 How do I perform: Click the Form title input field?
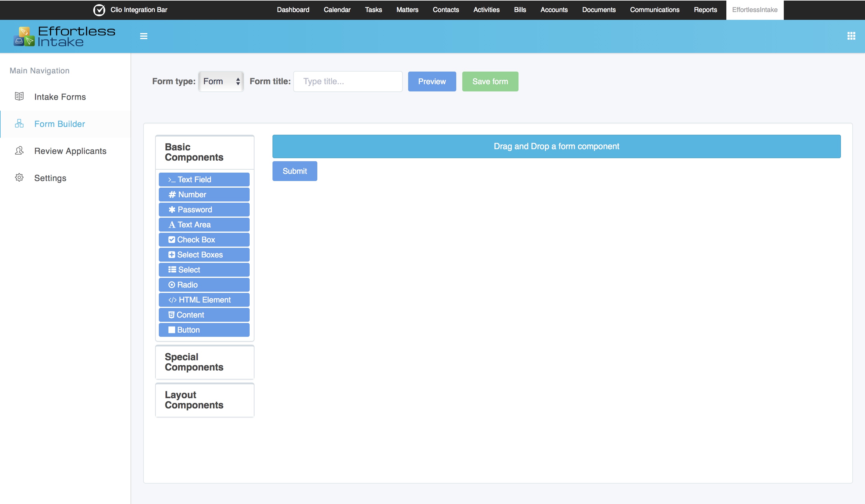(347, 81)
